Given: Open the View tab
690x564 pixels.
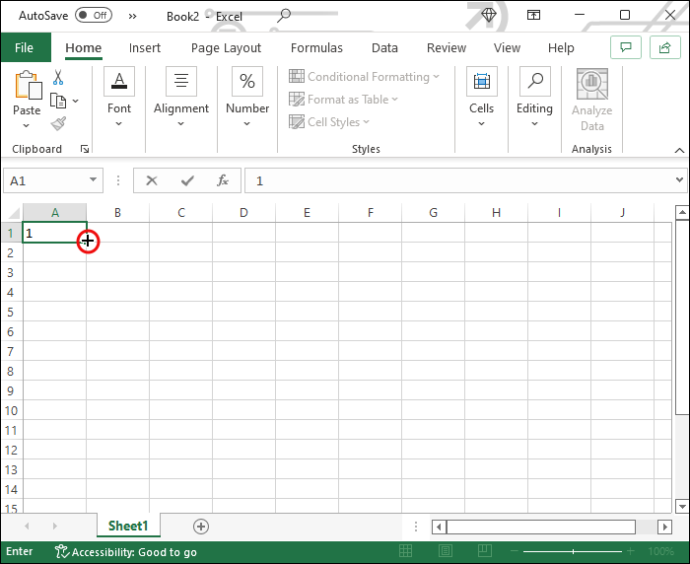Looking at the screenshot, I should coord(507,48).
